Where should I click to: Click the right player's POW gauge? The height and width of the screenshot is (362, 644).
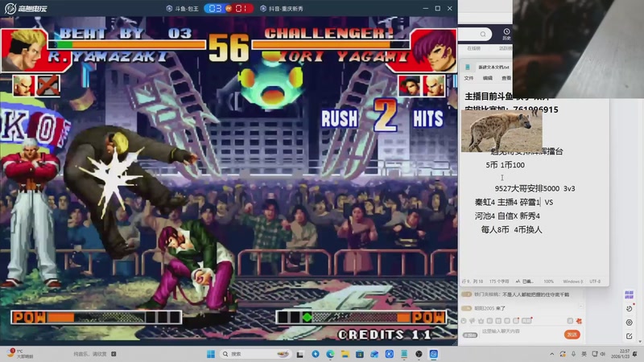[361, 317]
